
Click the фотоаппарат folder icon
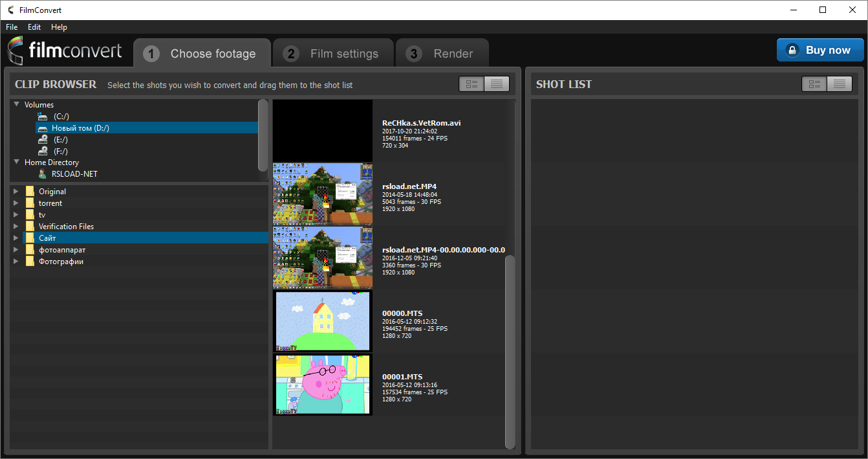coord(30,250)
